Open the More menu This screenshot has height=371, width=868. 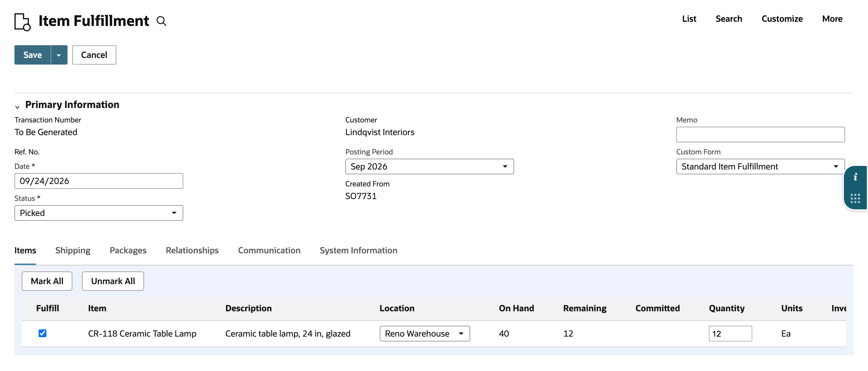coord(832,19)
